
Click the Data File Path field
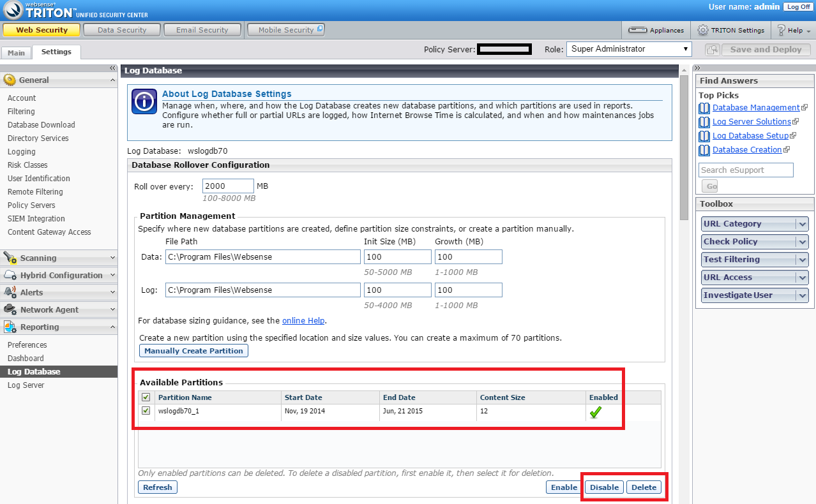coord(263,257)
